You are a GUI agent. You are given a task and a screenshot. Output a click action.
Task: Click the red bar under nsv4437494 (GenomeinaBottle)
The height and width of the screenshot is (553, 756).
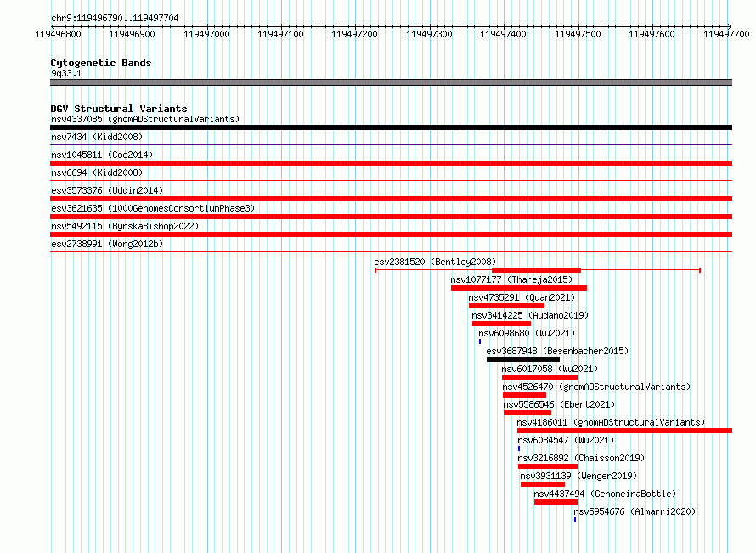556,502
